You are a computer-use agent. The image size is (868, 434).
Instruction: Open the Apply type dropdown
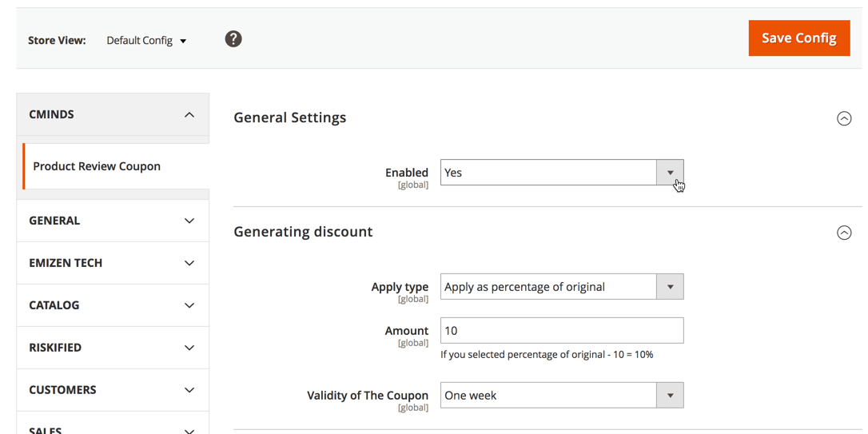pos(561,287)
